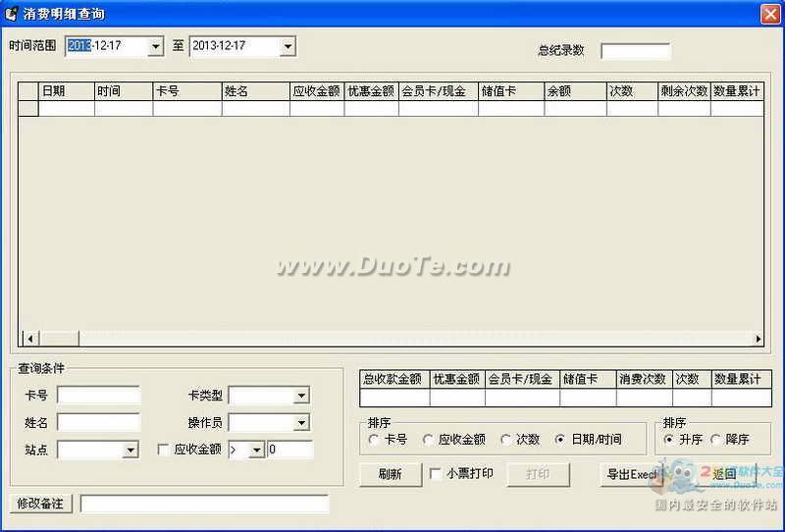785x532 pixels.
Task: Click the 修改备注 button
Action: pos(42,504)
